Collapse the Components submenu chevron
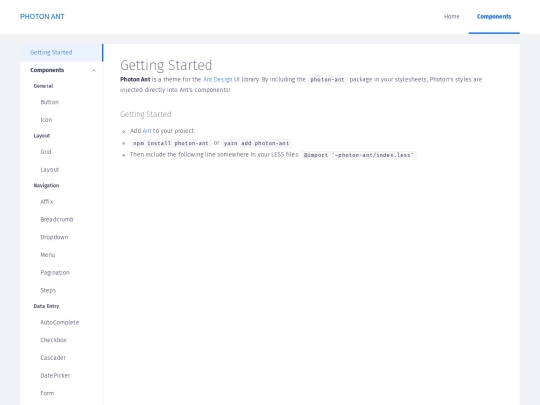This screenshot has height=405, width=540. point(94,71)
